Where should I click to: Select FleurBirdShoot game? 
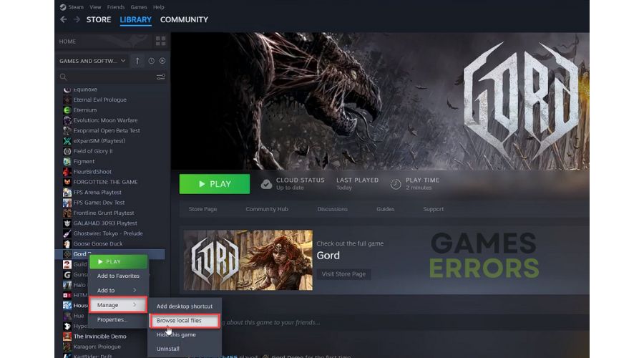click(92, 171)
